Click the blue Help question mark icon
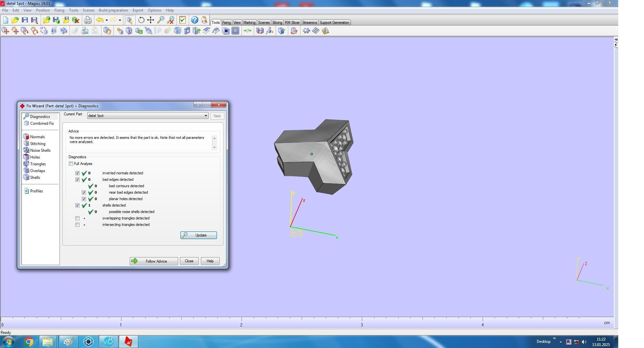 (x=194, y=20)
